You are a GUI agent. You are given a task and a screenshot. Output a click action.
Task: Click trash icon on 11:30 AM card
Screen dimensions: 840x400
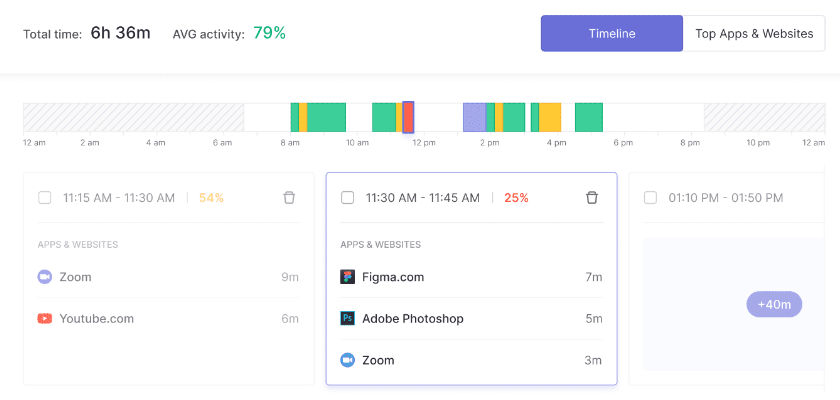tap(591, 198)
